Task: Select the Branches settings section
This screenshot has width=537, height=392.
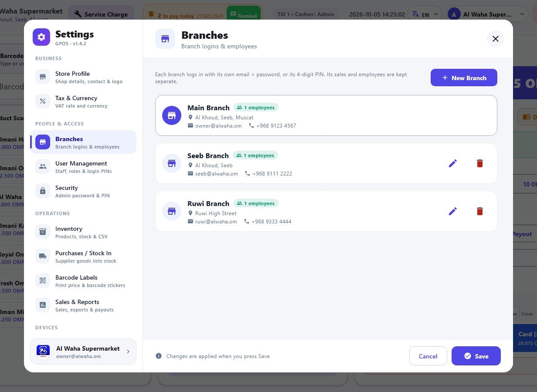Action: [83, 142]
